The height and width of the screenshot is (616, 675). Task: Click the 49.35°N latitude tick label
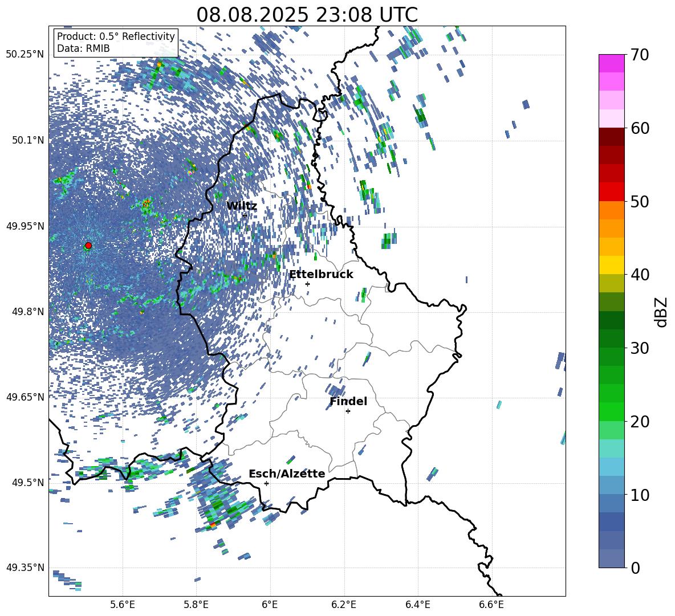click(x=25, y=568)
